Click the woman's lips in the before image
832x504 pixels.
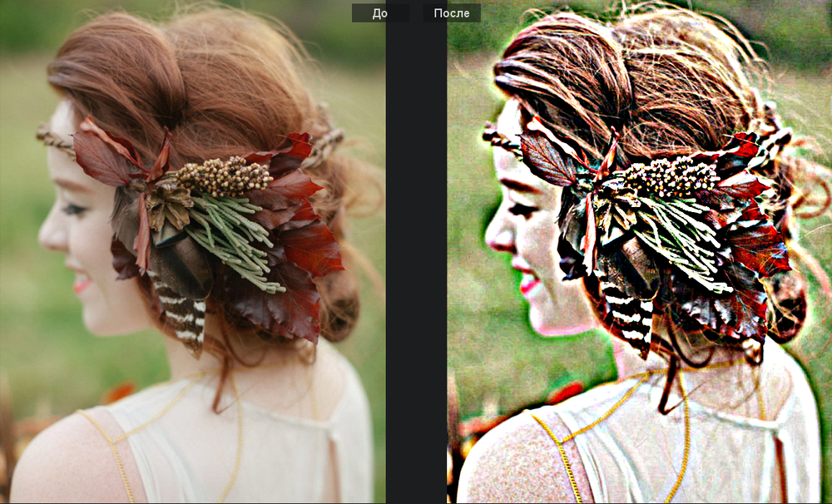point(81,284)
